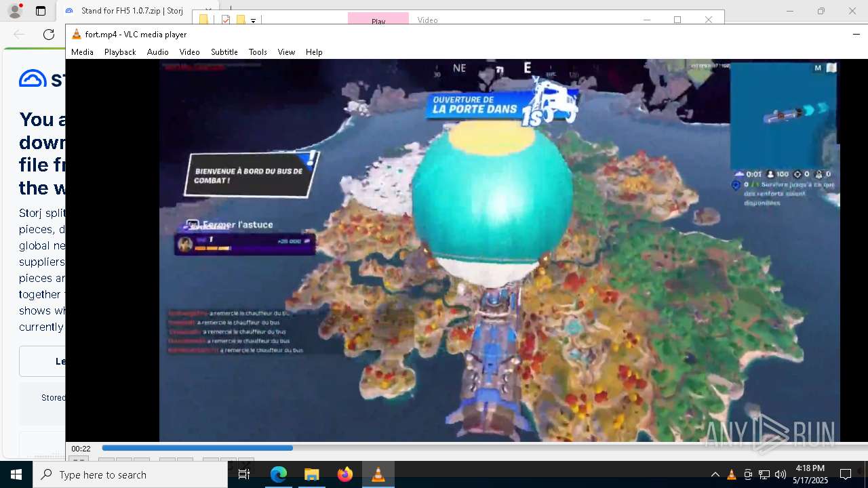The width and height of the screenshot is (868, 488).
Task: Open the Edge profile avatar
Action: tap(15, 11)
